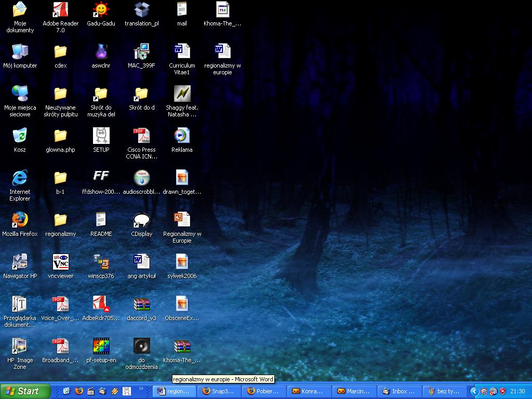Click the system clock showing 21:30
Image resolution: width=532 pixels, height=399 pixels.
click(x=517, y=391)
